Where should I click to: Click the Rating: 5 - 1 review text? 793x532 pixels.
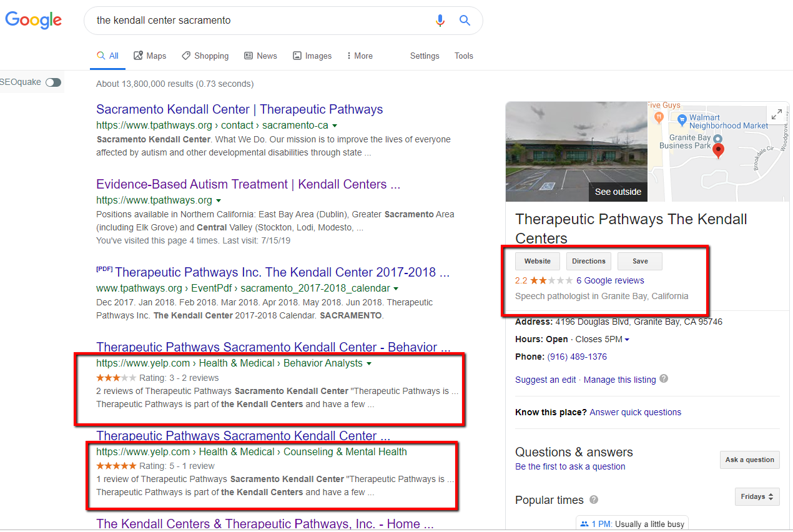tap(177, 466)
